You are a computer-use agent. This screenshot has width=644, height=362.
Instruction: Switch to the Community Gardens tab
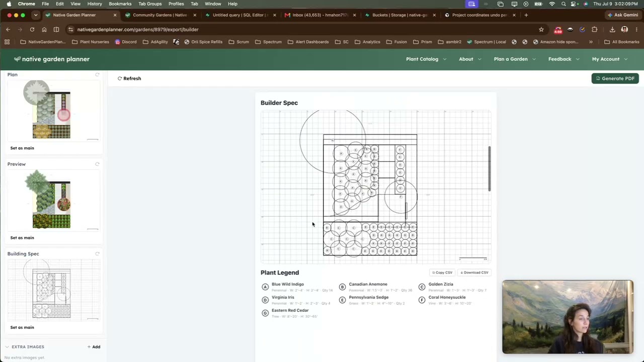pyautogui.click(x=160, y=15)
